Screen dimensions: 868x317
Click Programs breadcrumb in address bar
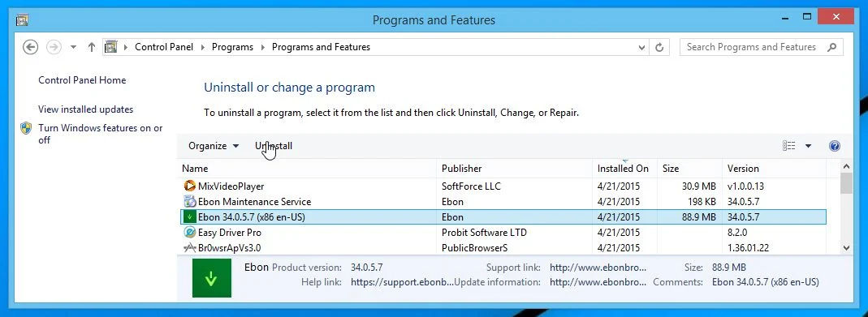click(x=232, y=47)
